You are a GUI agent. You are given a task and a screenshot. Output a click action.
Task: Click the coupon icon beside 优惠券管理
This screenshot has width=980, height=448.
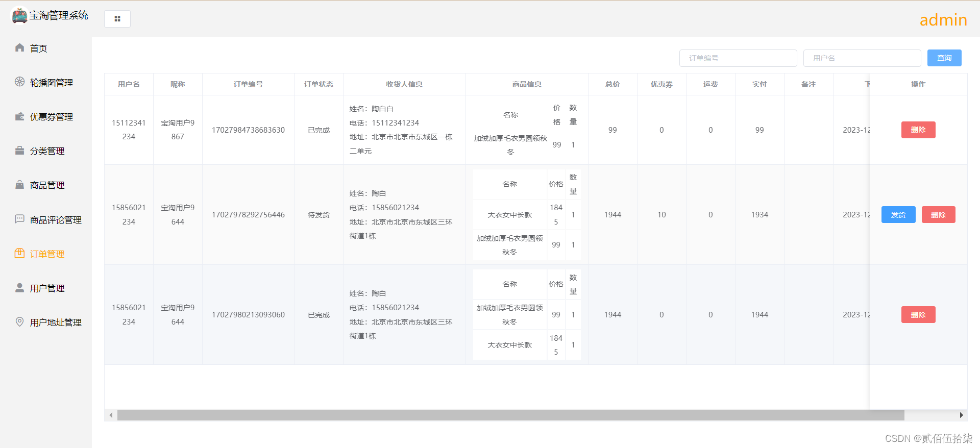click(x=19, y=116)
